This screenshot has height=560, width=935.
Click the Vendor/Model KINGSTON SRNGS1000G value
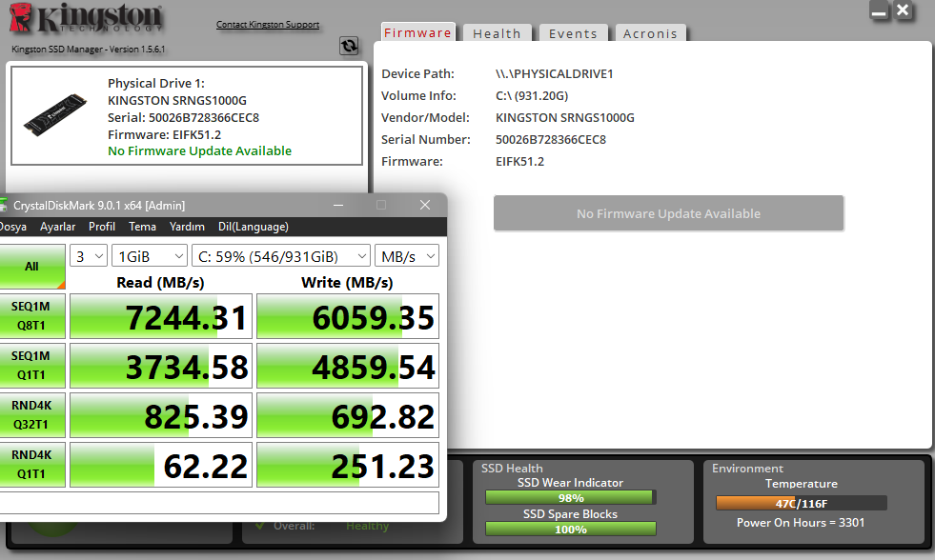(564, 118)
